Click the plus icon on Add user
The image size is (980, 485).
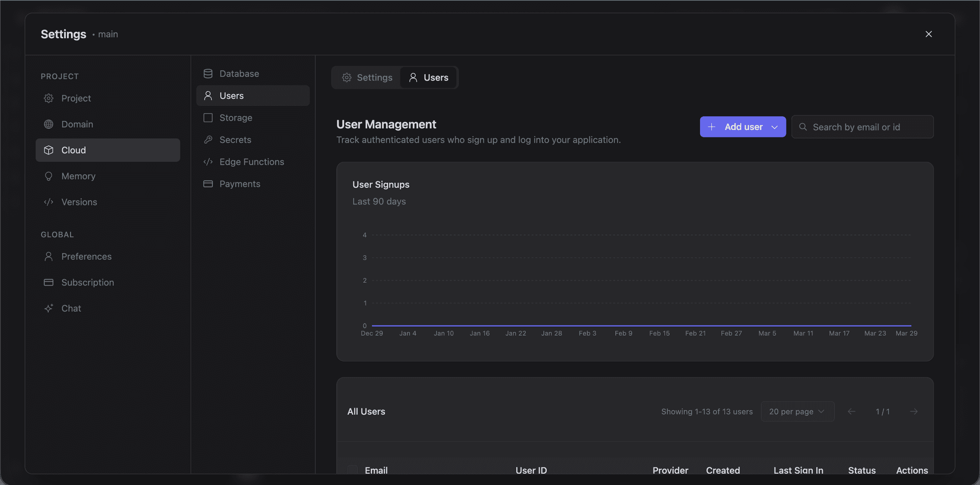pyautogui.click(x=711, y=127)
